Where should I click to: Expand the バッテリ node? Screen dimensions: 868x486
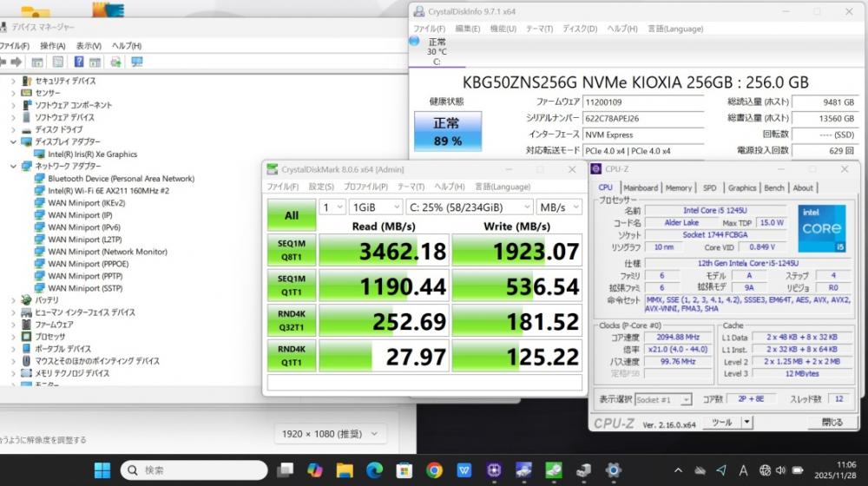click(13, 300)
